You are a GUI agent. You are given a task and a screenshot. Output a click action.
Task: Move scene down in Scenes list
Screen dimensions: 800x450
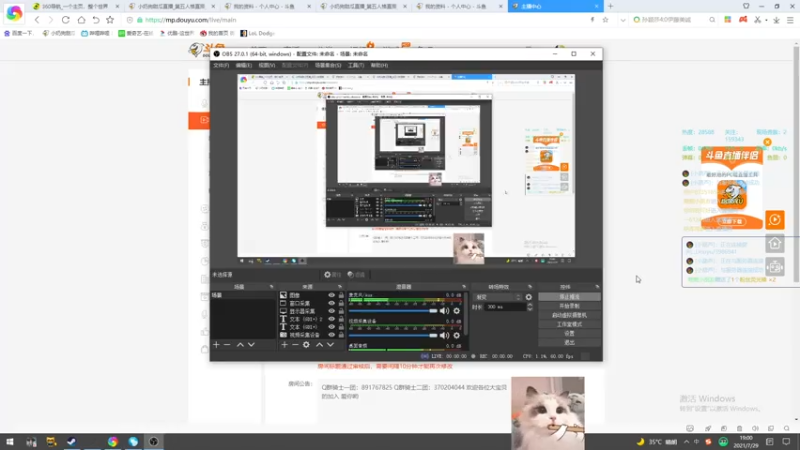[251, 345]
